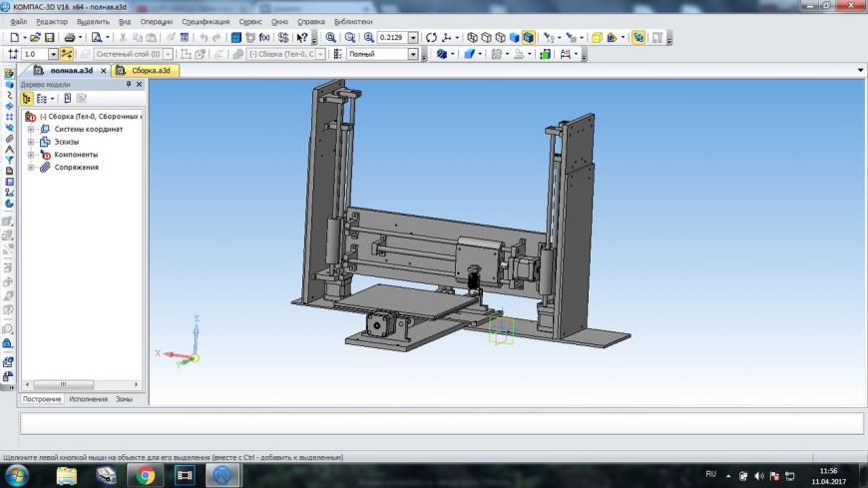The height and width of the screenshot is (488, 868).
Task: Open the zoom scale 0.2129 dropdown
Action: pyautogui.click(x=412, y=37)
